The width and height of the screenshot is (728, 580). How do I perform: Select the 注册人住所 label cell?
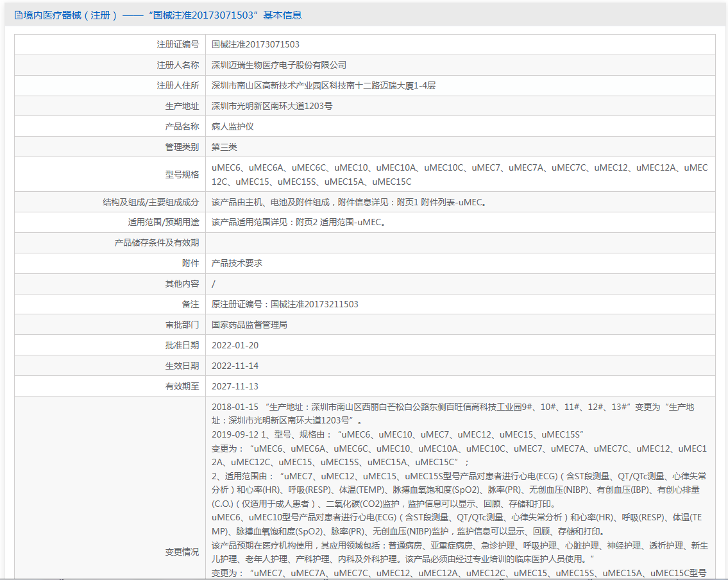[178, 85]
